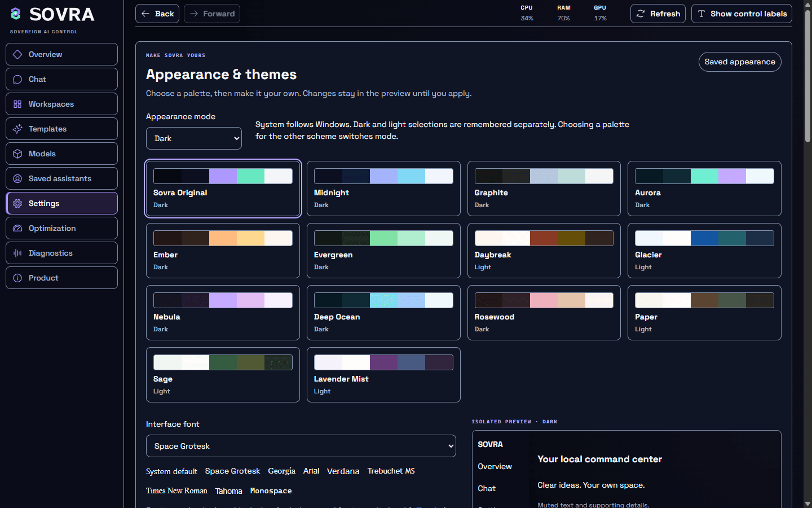812x508 pixels.
Task: Click the Refresh circular arrows icon
Action: pos(641,14)
